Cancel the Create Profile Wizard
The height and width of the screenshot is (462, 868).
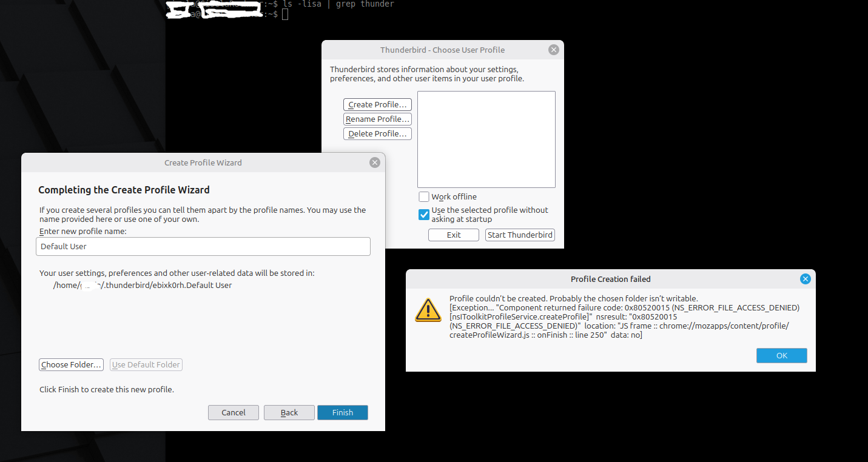tap(234, 412)
